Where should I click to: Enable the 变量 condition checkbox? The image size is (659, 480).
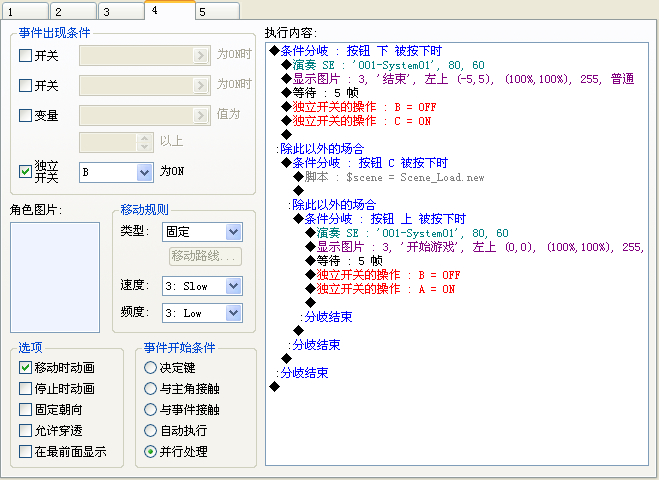pos(25,115)
